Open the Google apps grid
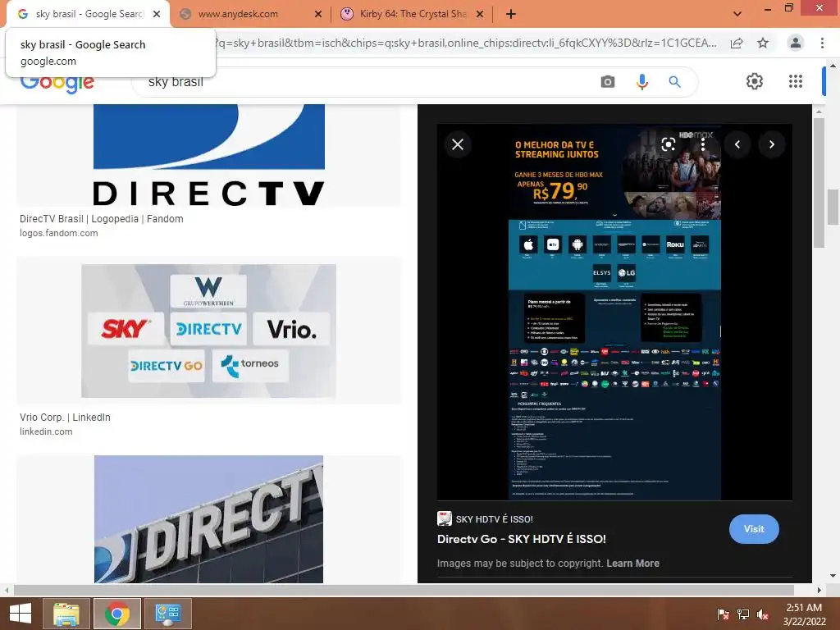The image size is (840, 630). (x=796, y=81)
